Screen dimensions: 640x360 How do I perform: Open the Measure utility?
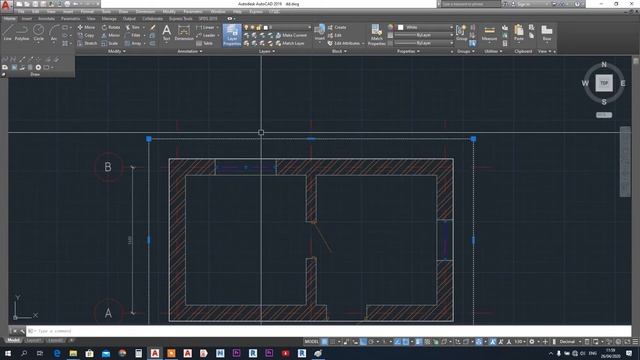(x=489, y=32)
